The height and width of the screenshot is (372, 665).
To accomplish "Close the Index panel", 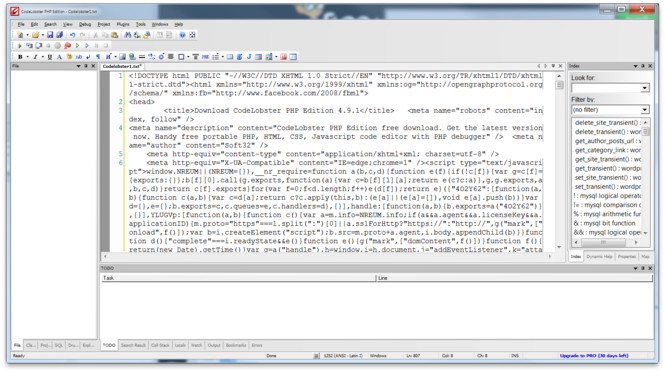I will click(650, 66).
